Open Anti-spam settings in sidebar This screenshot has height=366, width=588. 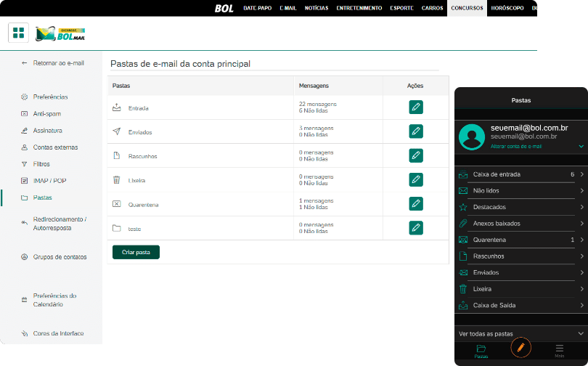pos(47,113)
